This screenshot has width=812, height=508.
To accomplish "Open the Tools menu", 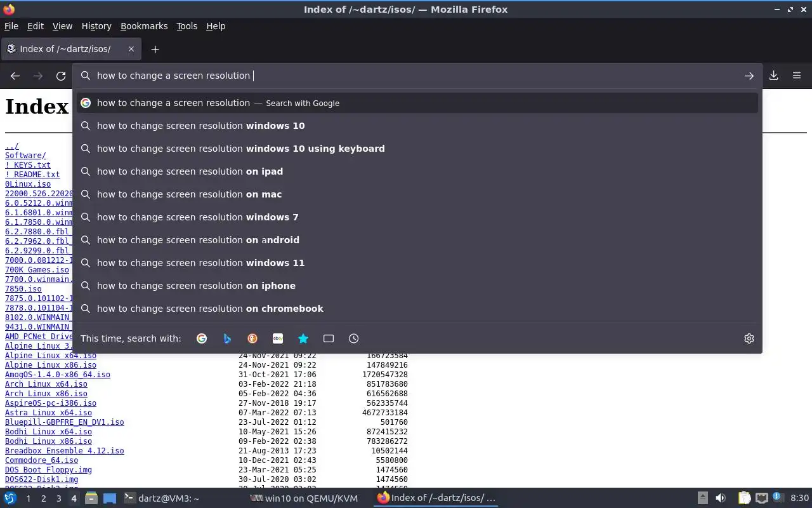I will [x=187, y=26].
